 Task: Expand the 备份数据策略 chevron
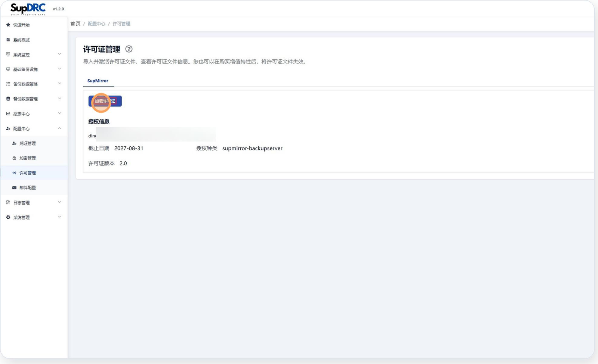pos(59,84)
